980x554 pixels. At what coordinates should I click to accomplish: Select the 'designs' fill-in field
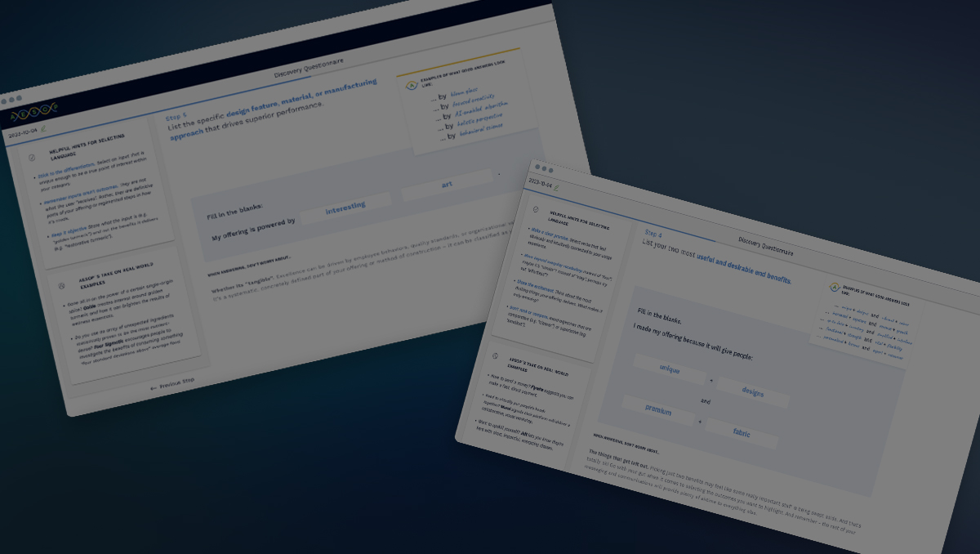(x=752, y=392)
